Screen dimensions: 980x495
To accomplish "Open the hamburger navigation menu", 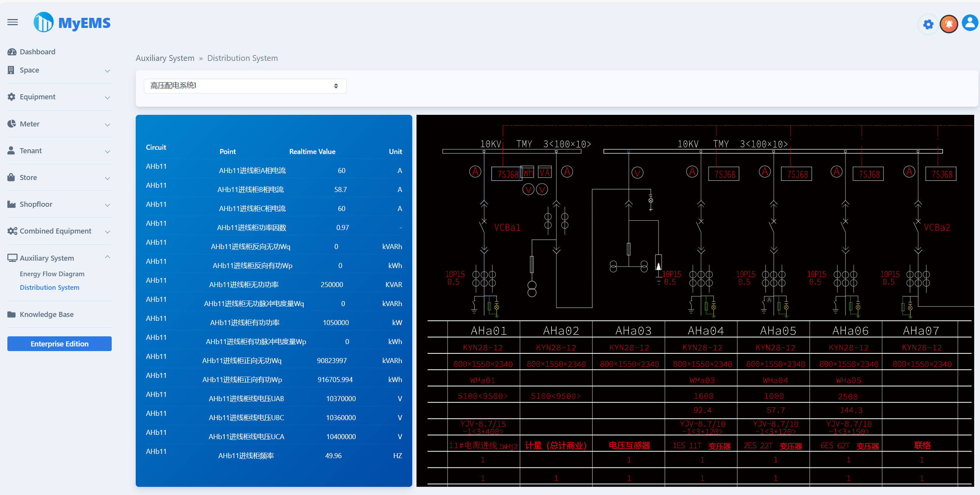I will click(12, 22).
